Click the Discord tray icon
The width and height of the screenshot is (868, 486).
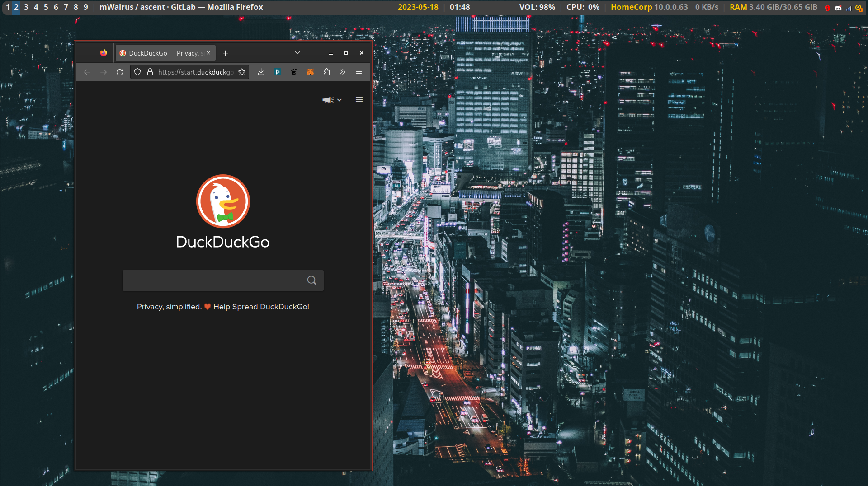click(x=838, y=8)
